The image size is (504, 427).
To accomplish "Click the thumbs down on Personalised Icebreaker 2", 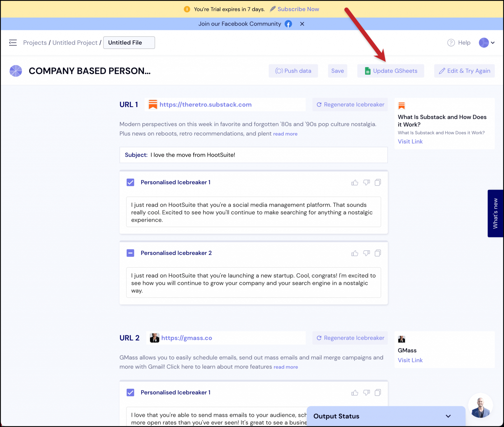I will (367, 253).
